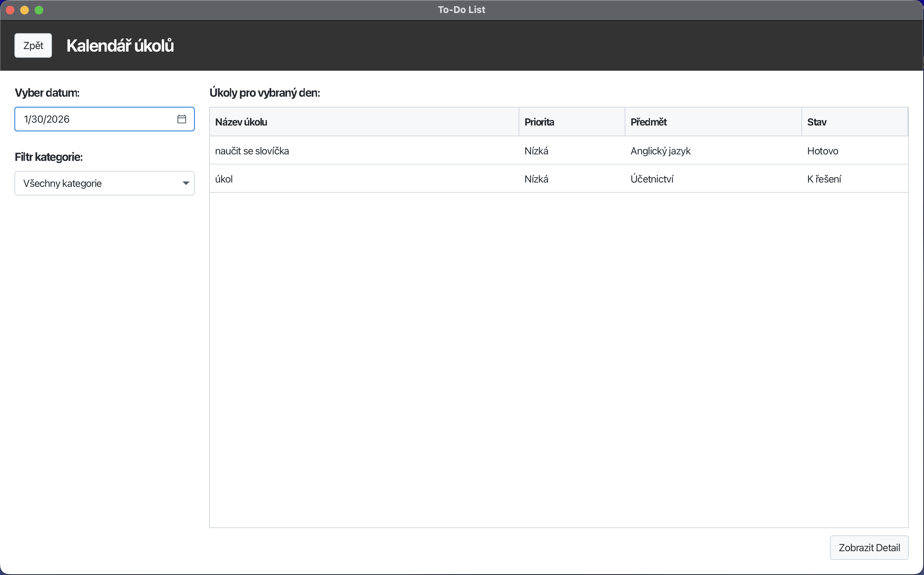Click the date field showing 1/30/2026

pos(91,119)
